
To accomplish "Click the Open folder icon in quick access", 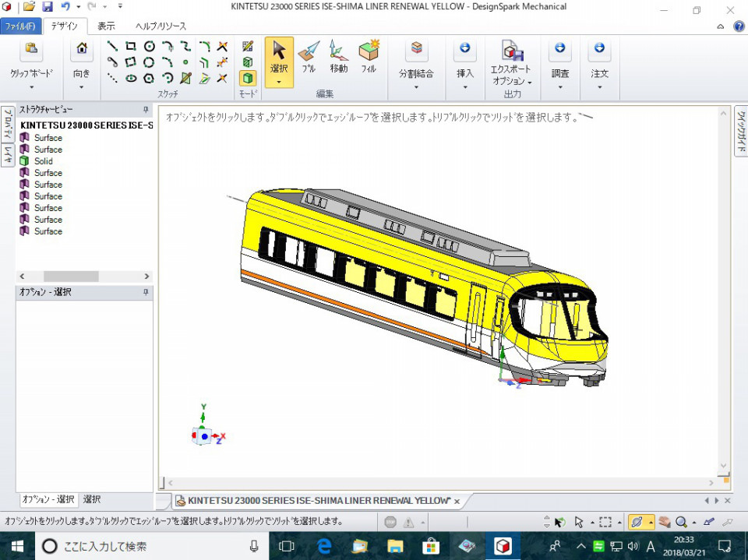I will pyautogui.click(x=29, y=7).
